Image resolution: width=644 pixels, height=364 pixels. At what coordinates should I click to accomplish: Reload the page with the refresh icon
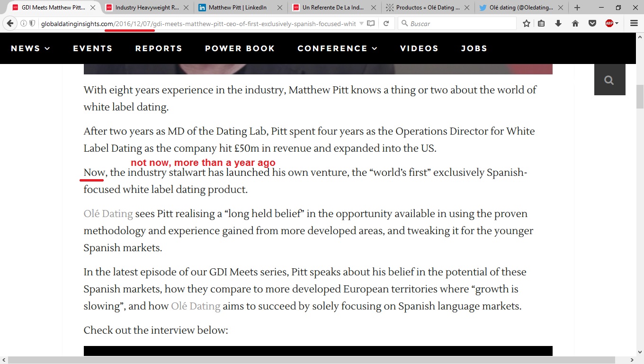tap(386, 23)
